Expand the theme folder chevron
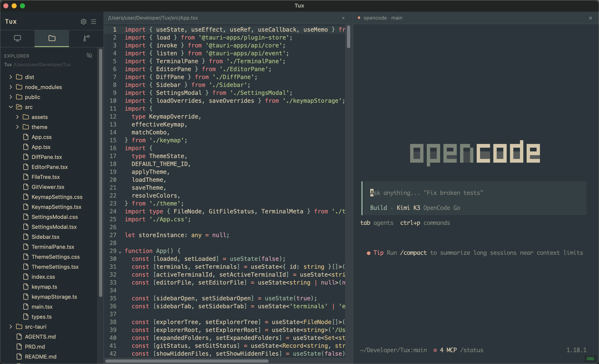This screenshot has height=364, width=599. coord(17,127)
